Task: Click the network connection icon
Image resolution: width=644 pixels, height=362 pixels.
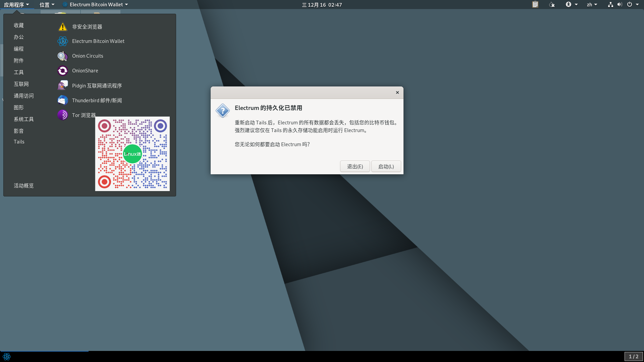Action: [610, 4]
